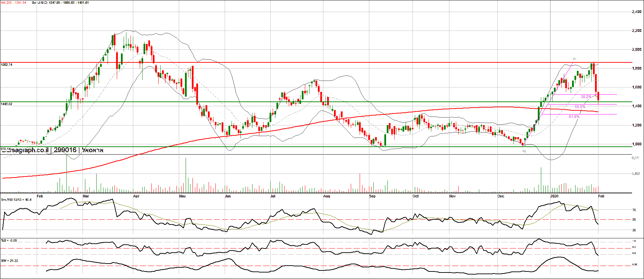The image size is (644, 279).
Task: Click the 50.0% Fibonacci retracement label
Action: coord(580,107)
